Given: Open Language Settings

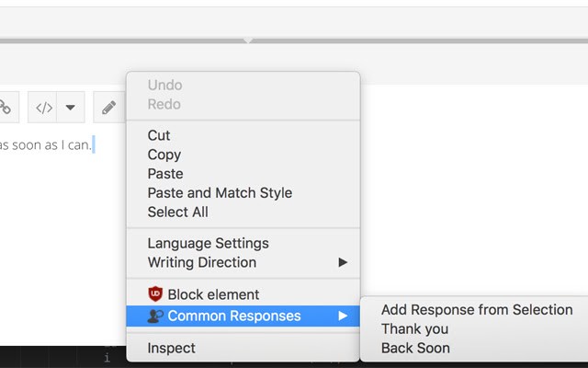Looking at the screenshot, I should 208,243.
